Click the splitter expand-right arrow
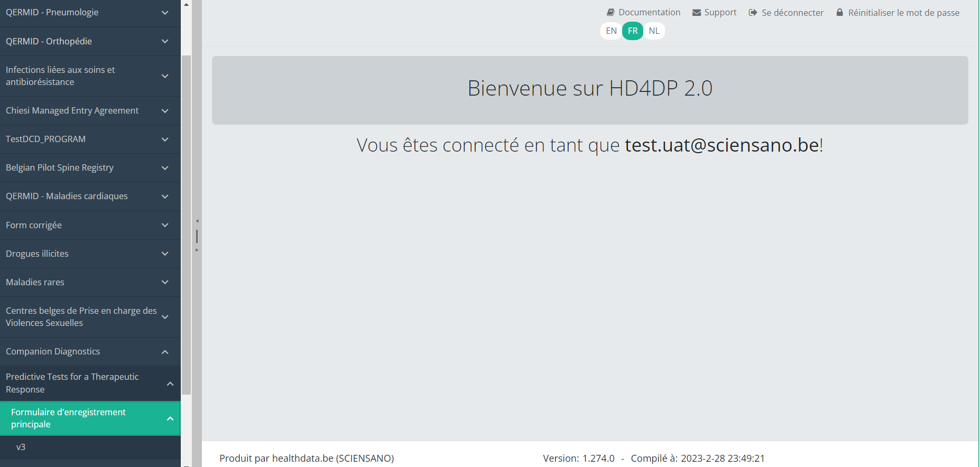This screenshot has height=467, width=980. (x=197, y=250)
